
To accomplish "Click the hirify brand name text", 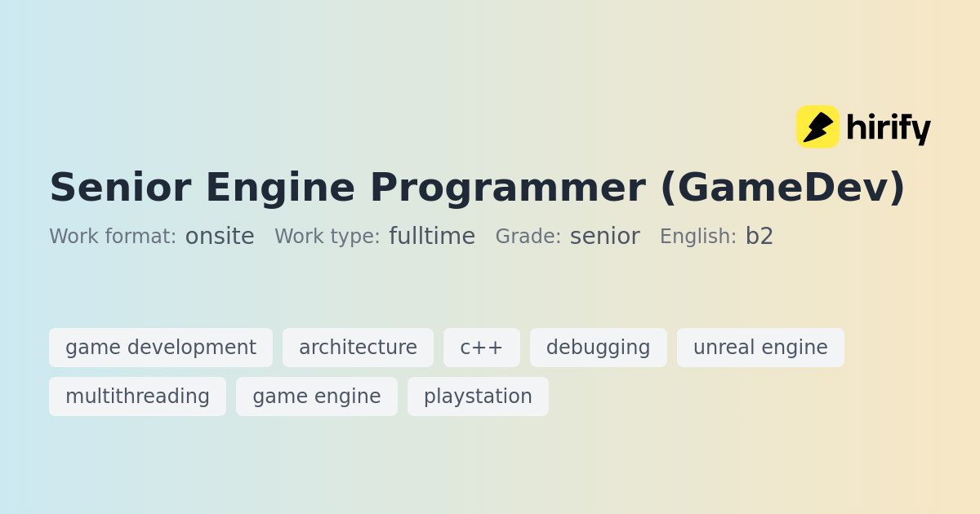I will coord(888,129).
